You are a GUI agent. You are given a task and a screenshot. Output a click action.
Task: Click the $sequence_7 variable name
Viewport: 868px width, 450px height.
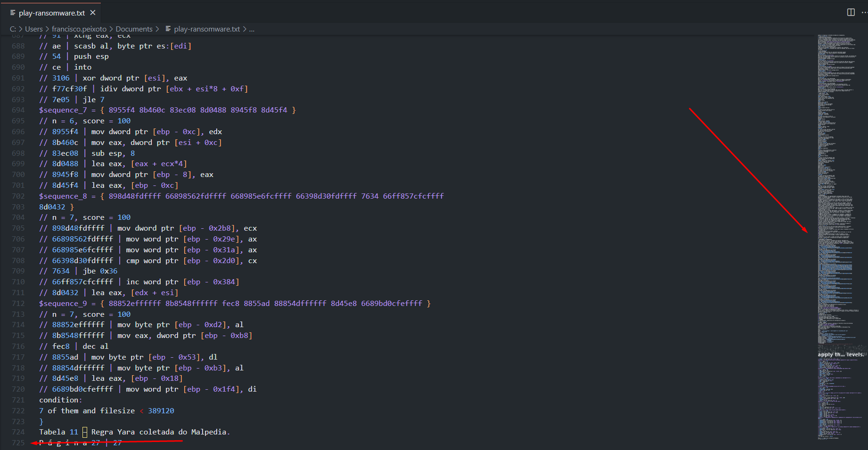[63, 110]
